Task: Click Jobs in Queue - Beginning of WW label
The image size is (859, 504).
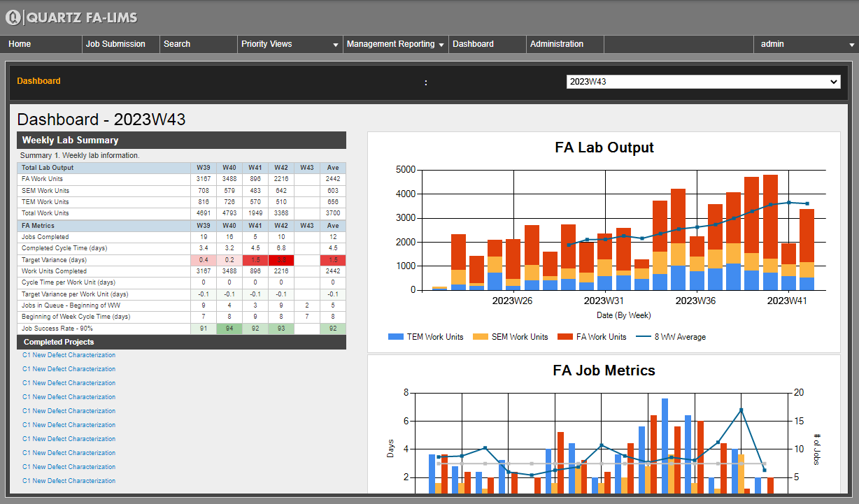Action: pos(71,305)
